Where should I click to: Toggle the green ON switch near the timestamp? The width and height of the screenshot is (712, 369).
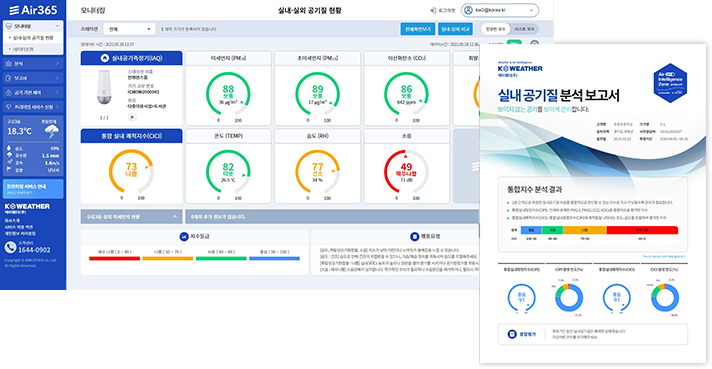click(x=514, y=44)
